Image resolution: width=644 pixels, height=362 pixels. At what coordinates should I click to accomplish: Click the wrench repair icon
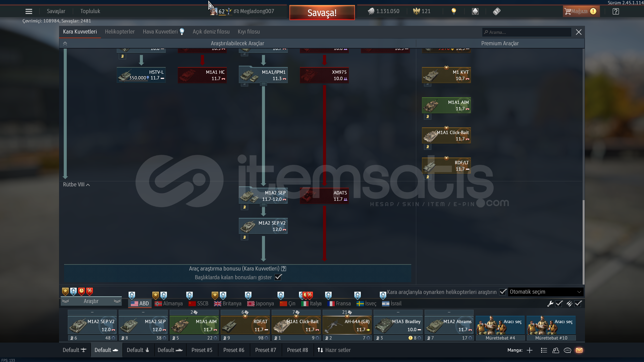[x=550, y=304]
